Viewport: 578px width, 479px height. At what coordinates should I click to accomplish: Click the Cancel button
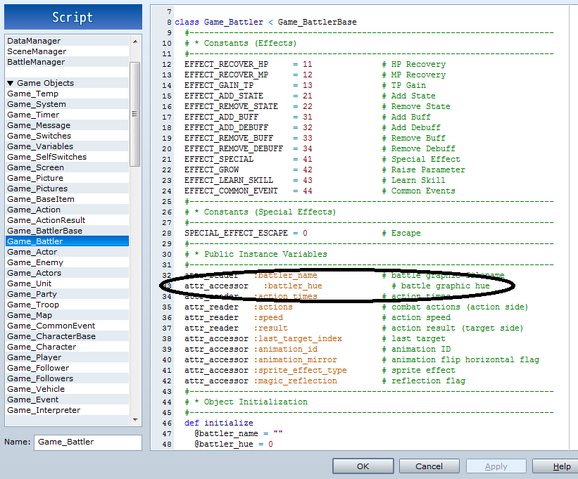click(429, 466)
